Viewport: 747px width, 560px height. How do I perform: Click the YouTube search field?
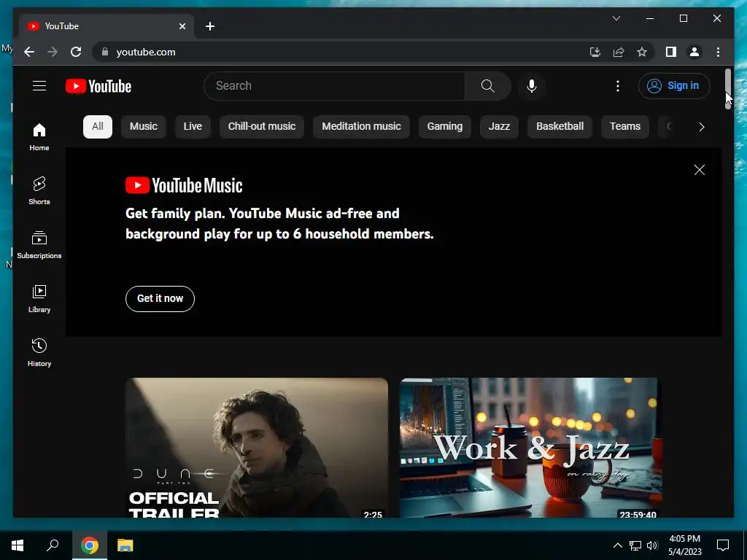click(334, 86)
